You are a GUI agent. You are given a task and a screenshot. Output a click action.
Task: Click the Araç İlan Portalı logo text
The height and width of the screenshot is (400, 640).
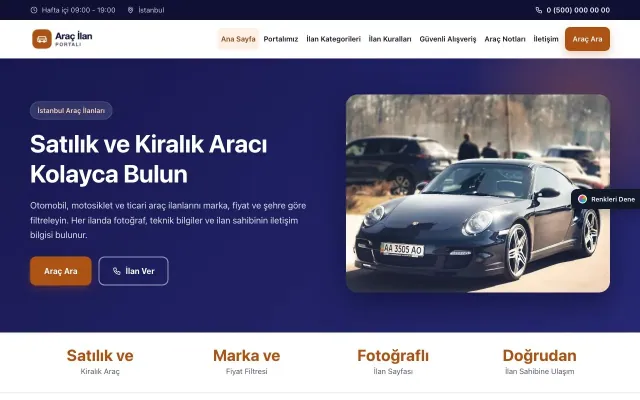(x=73, y=39)
